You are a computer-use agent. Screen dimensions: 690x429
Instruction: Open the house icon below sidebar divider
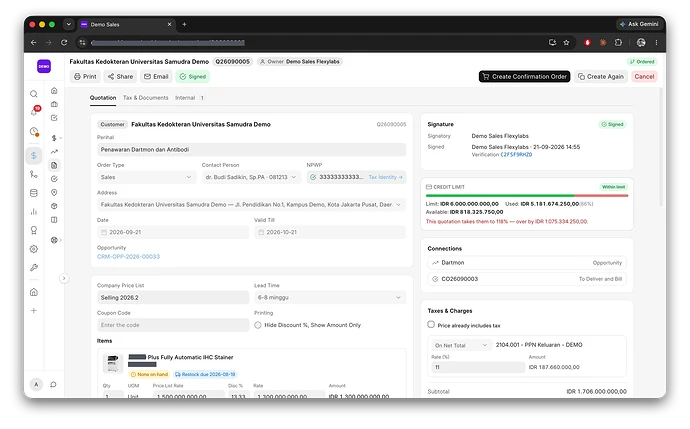34,292
